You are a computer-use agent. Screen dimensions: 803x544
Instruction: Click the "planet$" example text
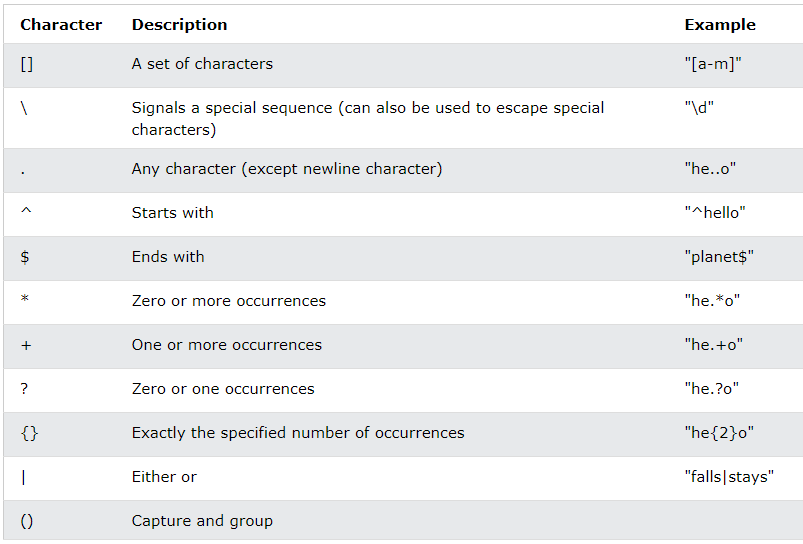click(x=719, y=257)
